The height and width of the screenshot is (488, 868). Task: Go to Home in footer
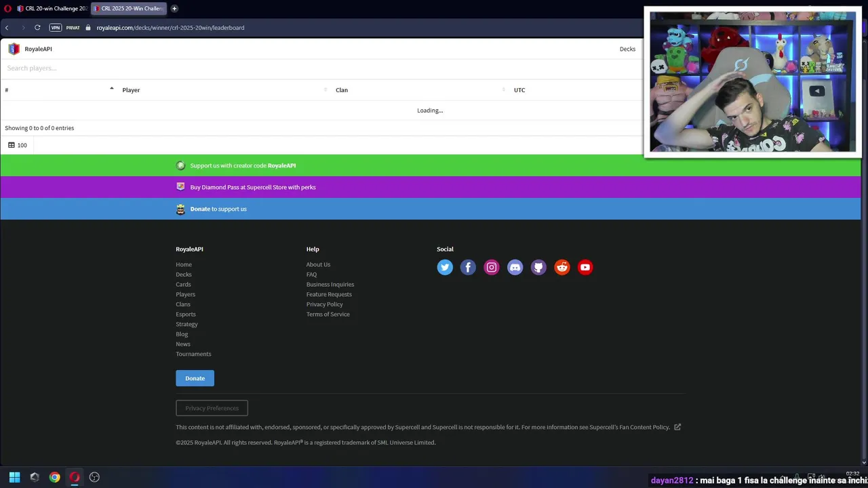184,264
